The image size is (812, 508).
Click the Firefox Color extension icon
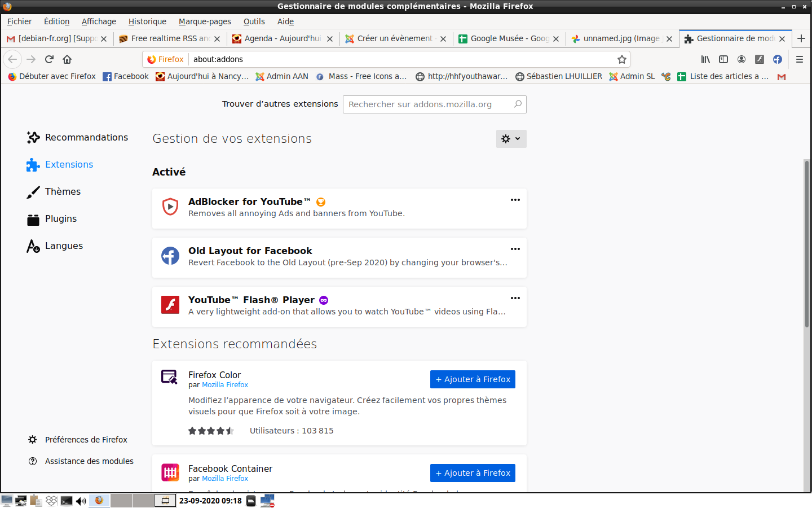[170, 377]
